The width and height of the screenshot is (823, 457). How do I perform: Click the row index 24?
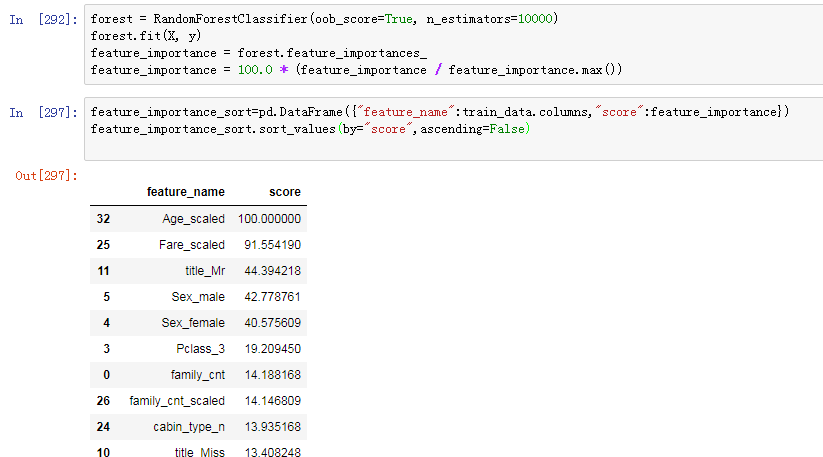coord(103,427)
